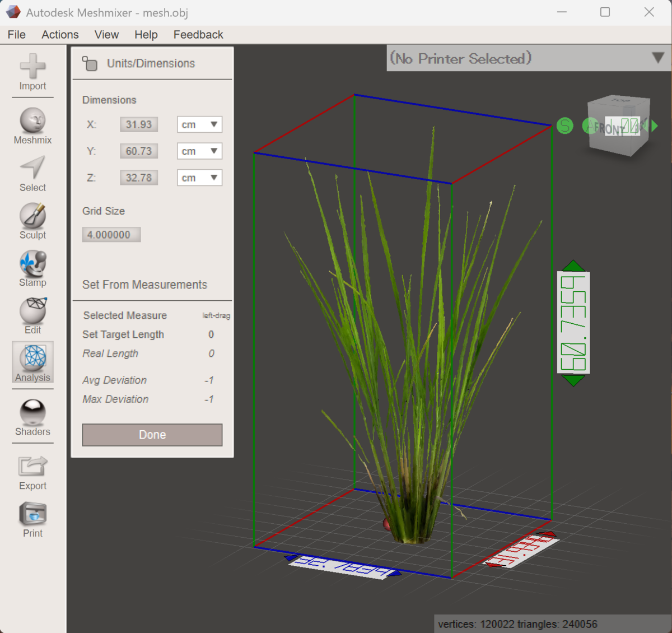The width and height of the screenshot is (672, 633).
Task: Open the No Printer Selected dropdown
Action: [x=529, y=58]
